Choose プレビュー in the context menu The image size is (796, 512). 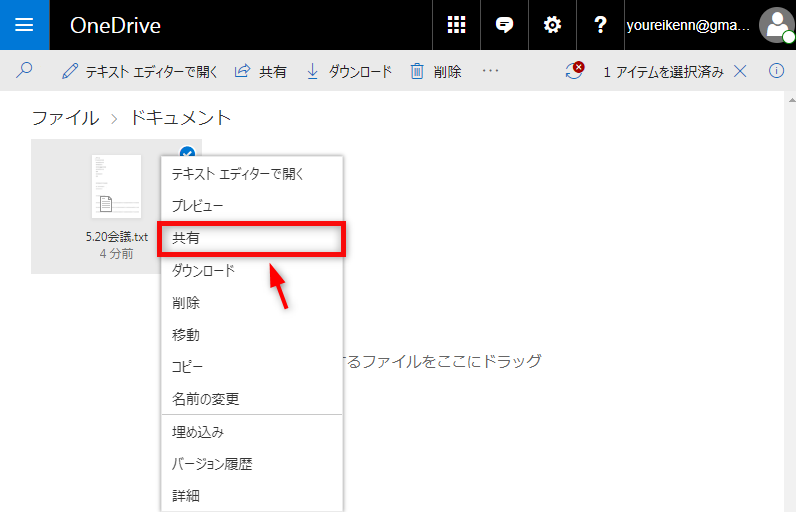(252, 206)
